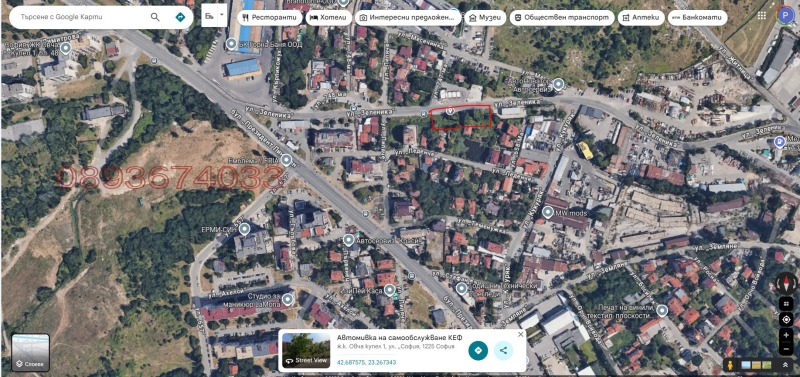Click the bus stop icon near Автосервиз Хасий
800x377 pixels.
365,213
